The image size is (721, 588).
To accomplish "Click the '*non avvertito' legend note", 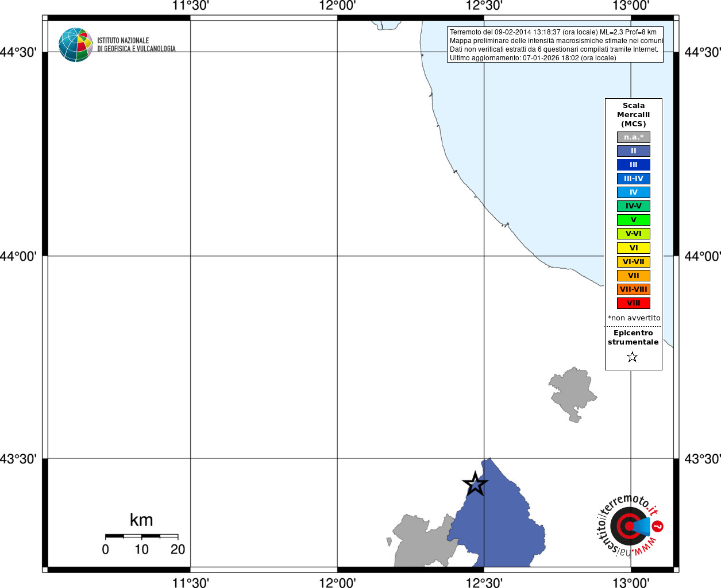I will tap(634, 318).
